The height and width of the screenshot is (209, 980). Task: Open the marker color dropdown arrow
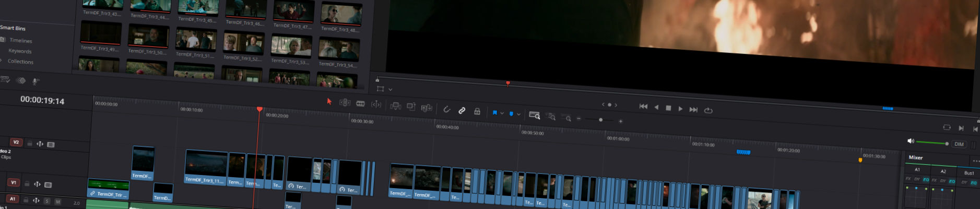pyautogui.click(x=518, y=114)
